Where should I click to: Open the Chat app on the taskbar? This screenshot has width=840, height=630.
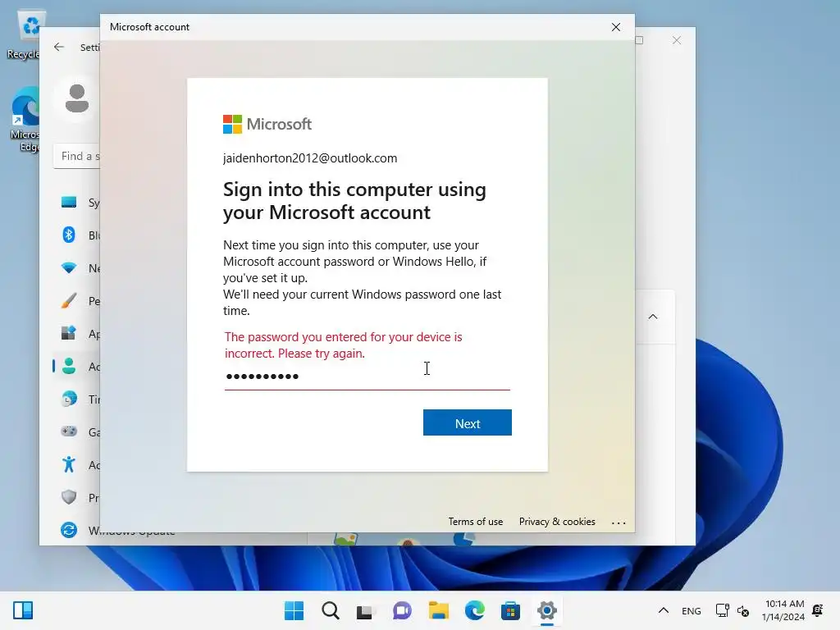(x=402, y=610)
